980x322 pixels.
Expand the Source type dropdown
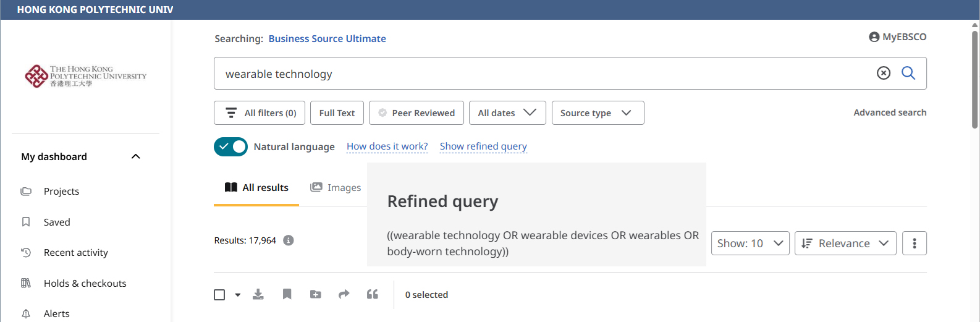[x=597, y=113]
